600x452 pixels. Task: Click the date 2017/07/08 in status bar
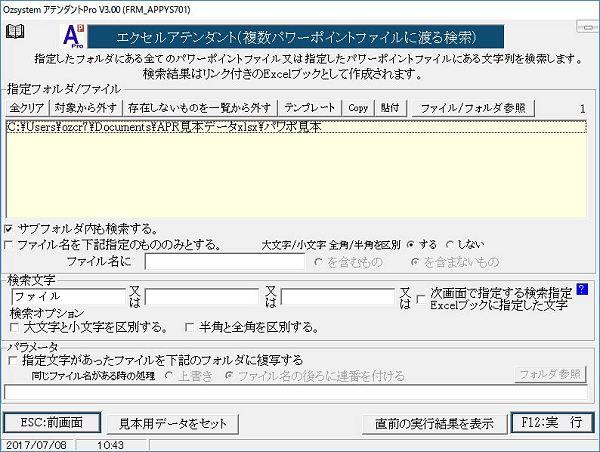(x=36, y=445)
